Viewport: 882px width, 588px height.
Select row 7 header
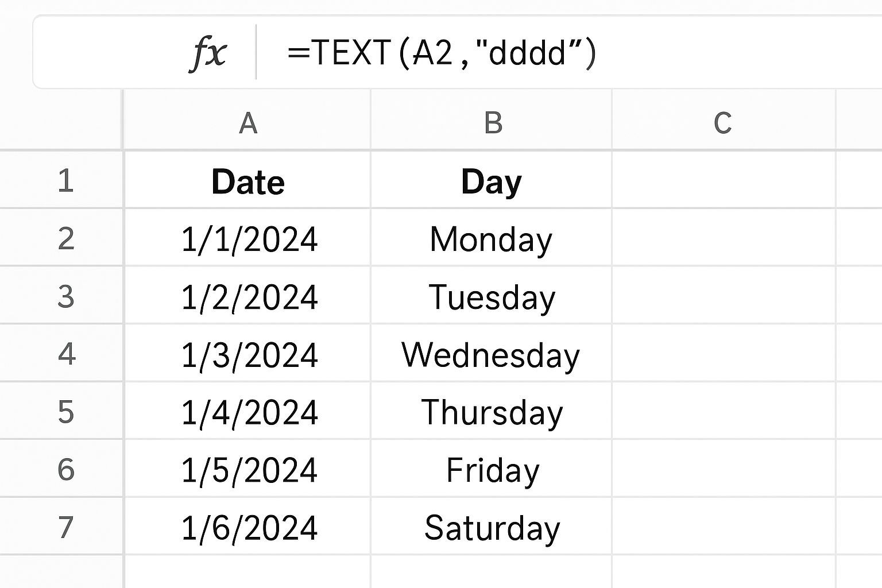coord(65,527)
